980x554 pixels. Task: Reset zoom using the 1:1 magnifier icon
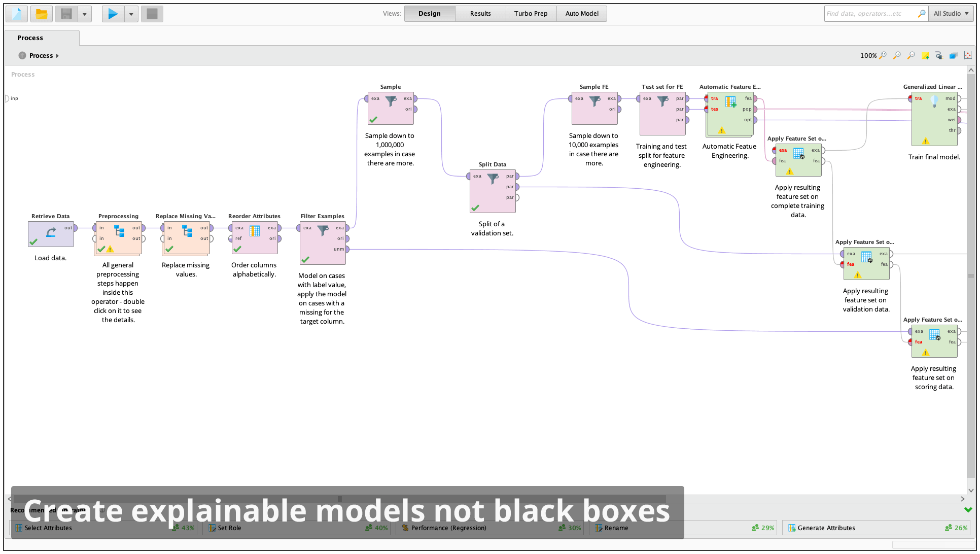(883, 55)
